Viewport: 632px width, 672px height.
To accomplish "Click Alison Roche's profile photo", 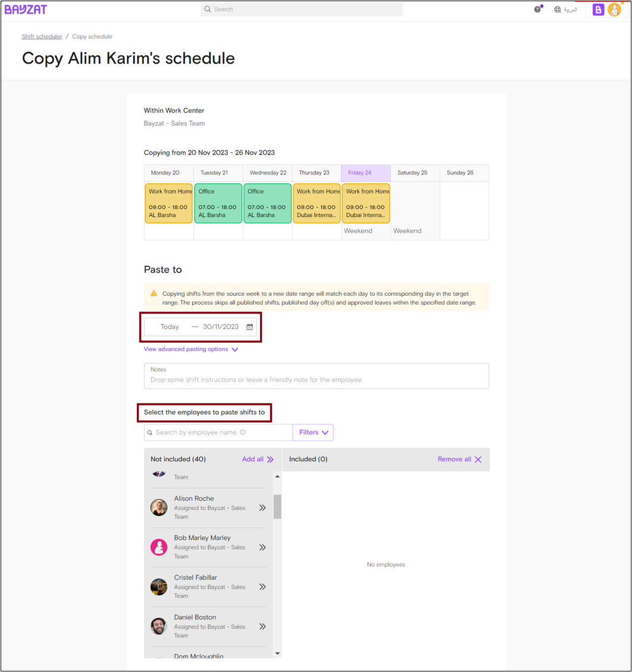I will pyautogui.click(x=159, y=508).
